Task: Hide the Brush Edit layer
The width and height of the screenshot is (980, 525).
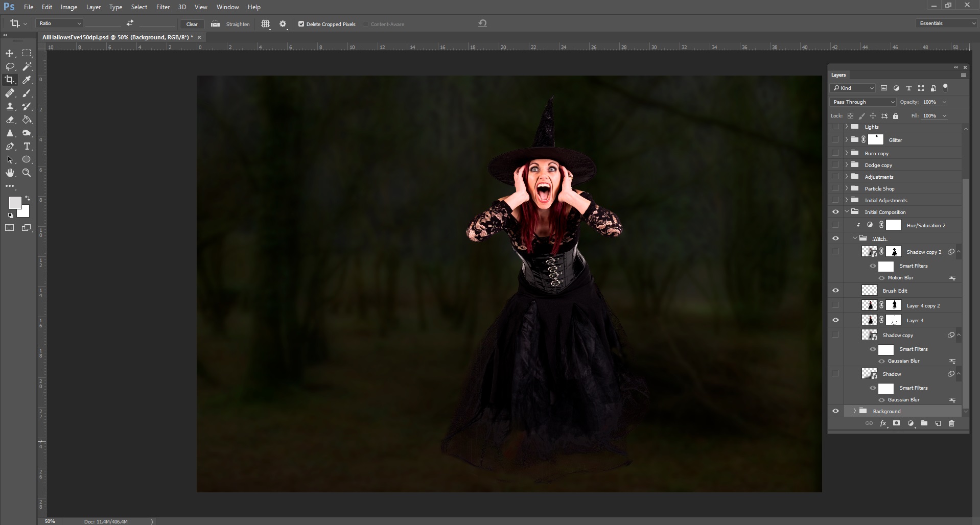Action: 835,291
